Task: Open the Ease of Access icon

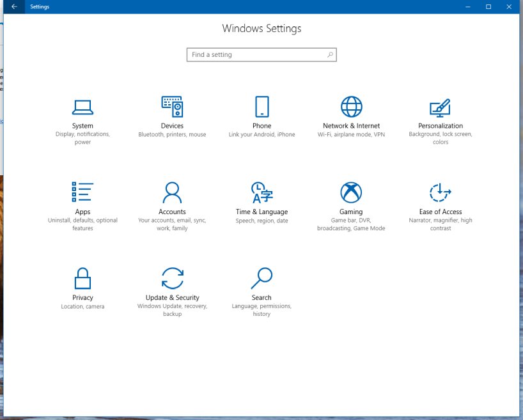Action: coord(441,192)
